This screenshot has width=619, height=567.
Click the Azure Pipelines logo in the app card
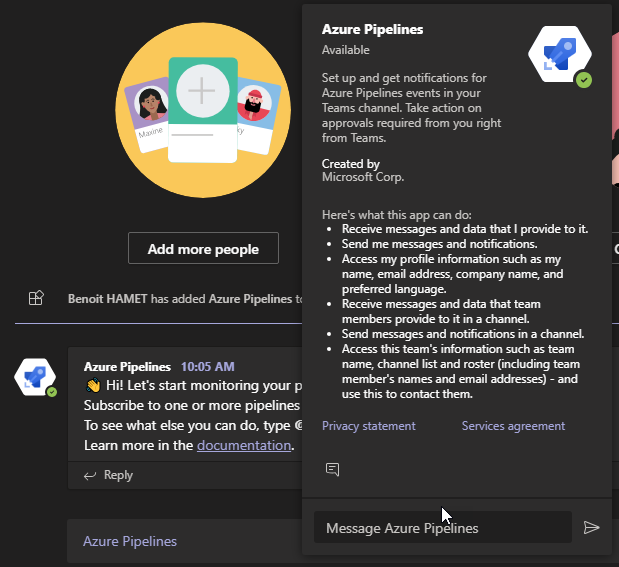click(560, 55)
